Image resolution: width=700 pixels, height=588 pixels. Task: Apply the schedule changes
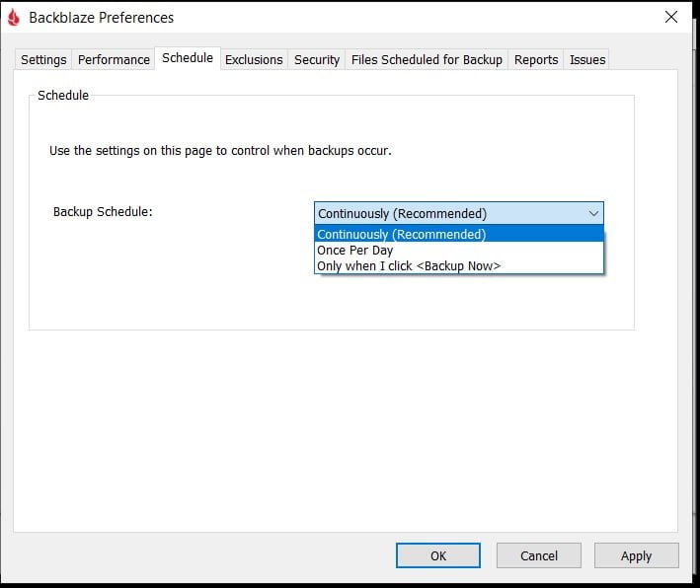pos(636,555)
